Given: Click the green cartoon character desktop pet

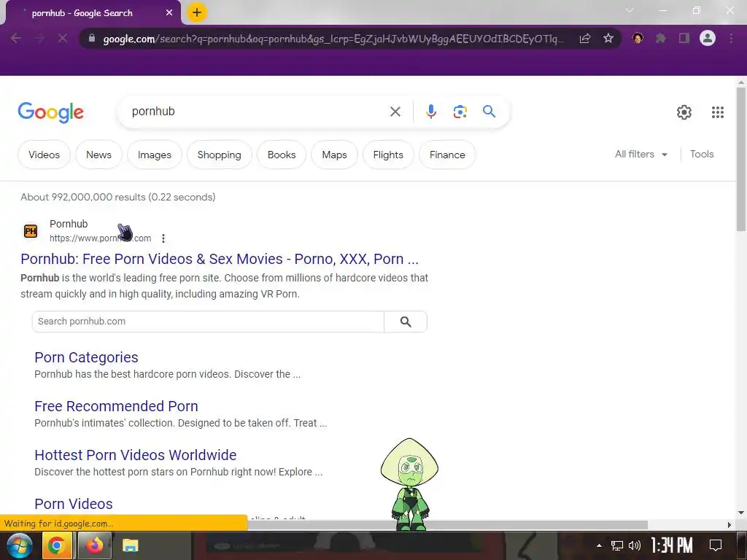Looking at the screenshot, I should (x=410, y=484).
